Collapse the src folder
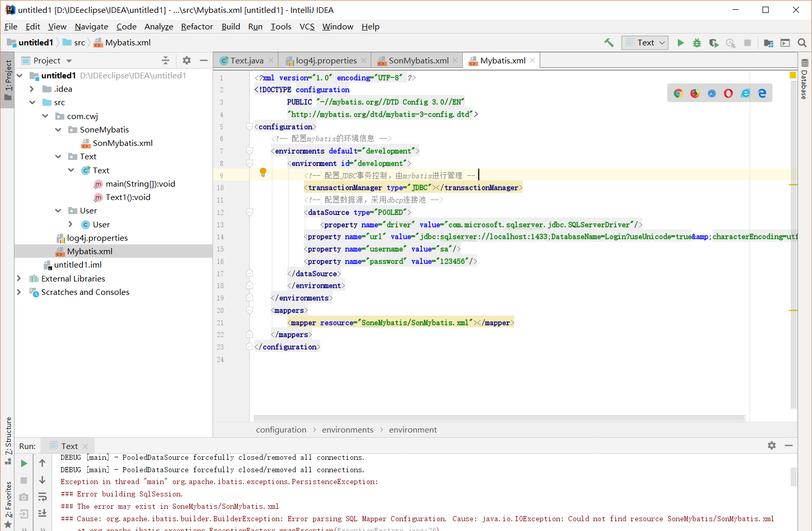 click(32, 102)
